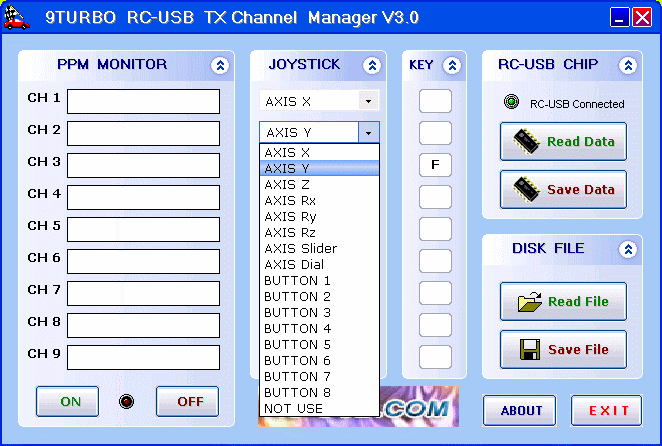
Task: Click the green RC-USB Connected indicator LED
Action: coord(511,102)
